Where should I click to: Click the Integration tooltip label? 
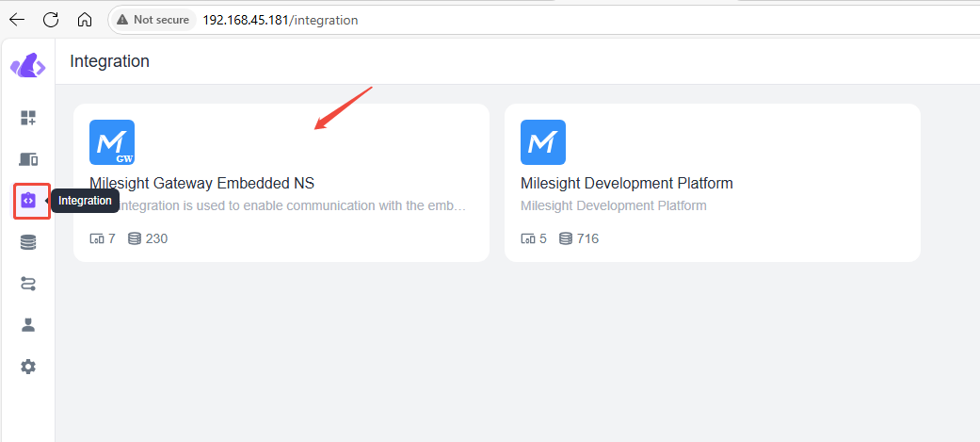point(85,201)
